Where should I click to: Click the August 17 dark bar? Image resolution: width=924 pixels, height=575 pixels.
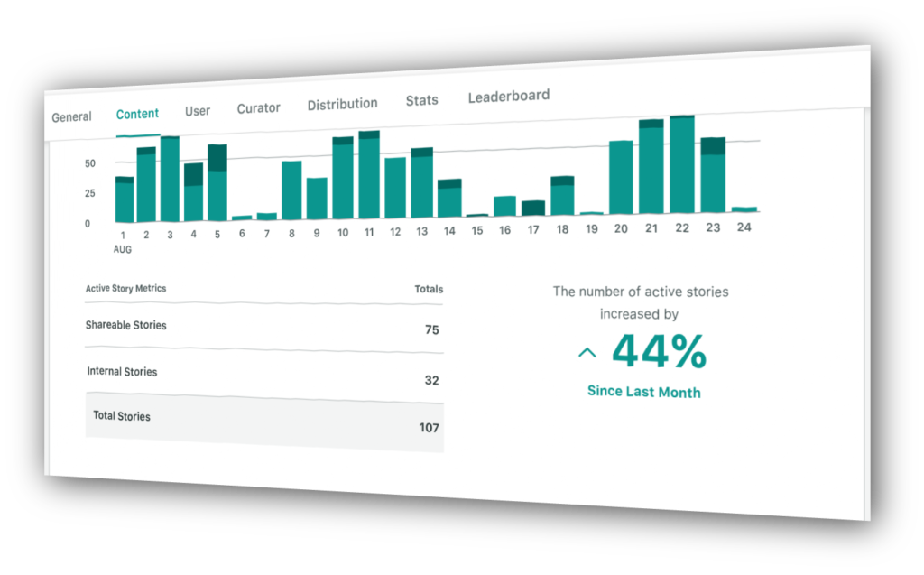click(x=533, y=208)
